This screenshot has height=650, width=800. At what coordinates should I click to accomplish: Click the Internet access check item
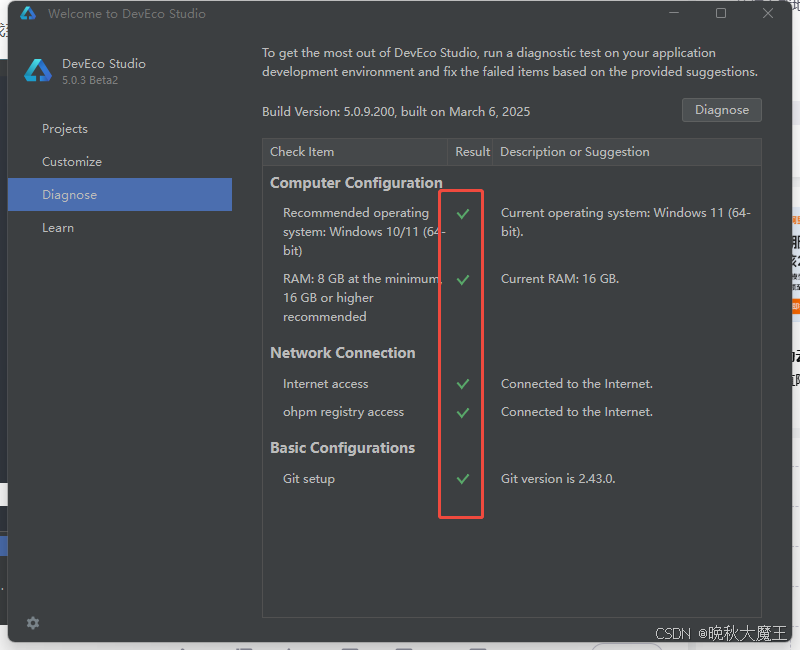click(326, 384)
